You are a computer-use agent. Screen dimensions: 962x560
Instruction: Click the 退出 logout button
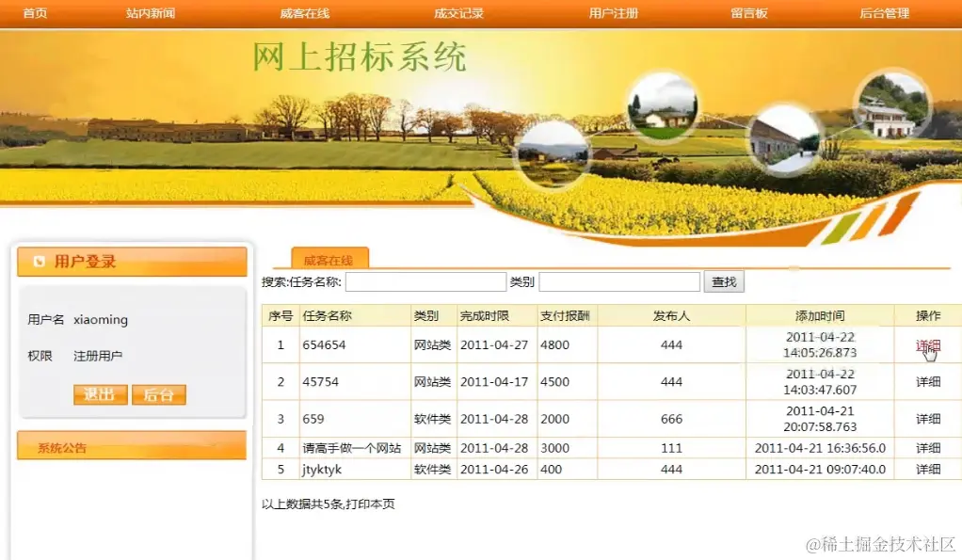pyautogui.click(x=100, y=395)
